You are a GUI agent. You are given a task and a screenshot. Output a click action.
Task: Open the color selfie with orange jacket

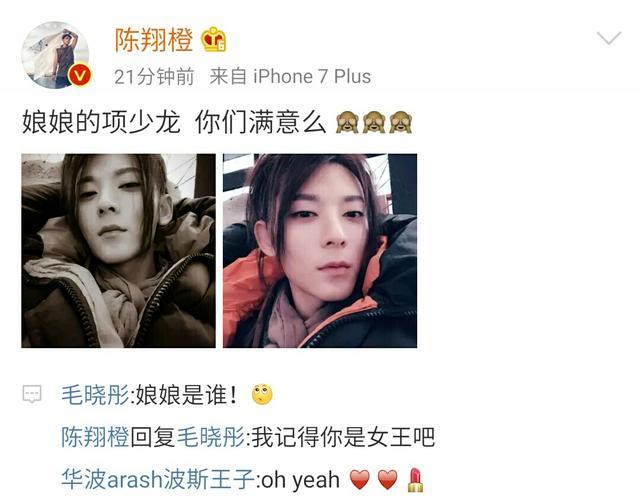[x=320, y=251]
